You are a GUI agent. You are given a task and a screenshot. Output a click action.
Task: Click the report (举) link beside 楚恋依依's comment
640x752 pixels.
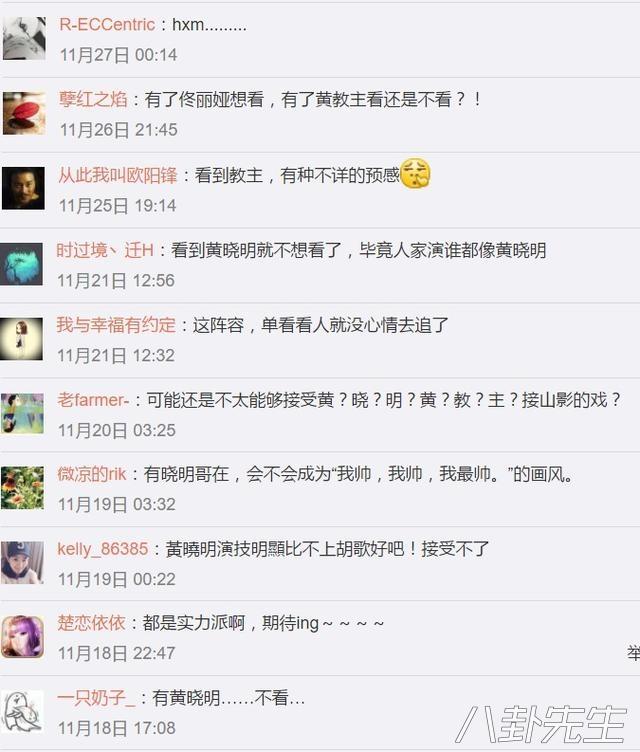point(634,653)
